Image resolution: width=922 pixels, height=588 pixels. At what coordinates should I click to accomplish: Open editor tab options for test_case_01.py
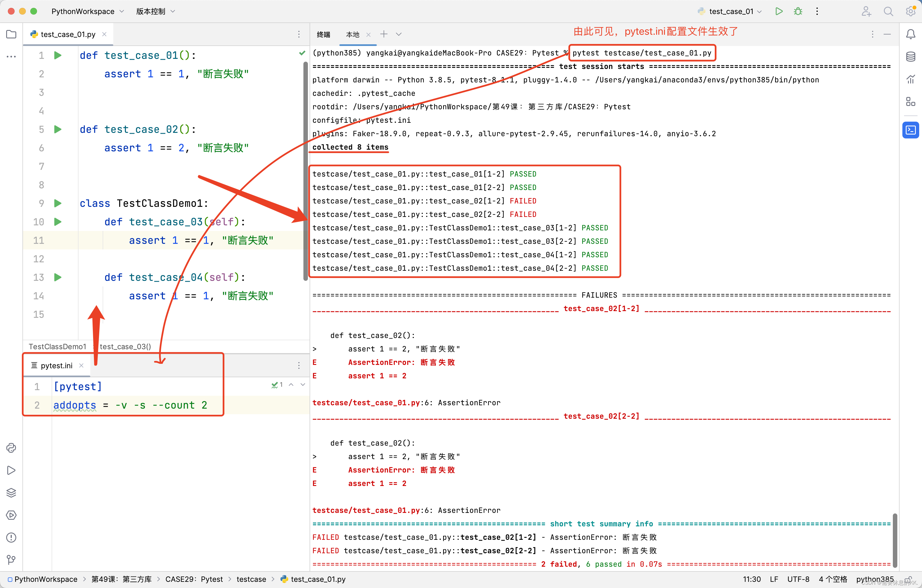point(299,34)
